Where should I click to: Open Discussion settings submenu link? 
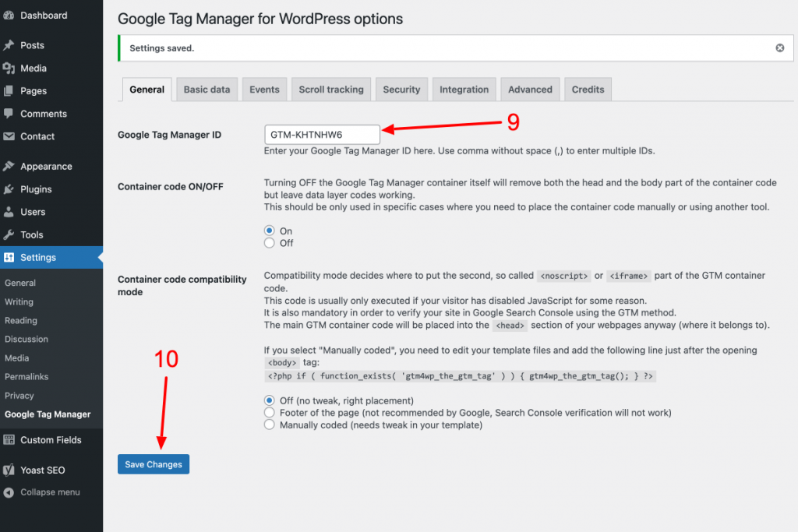26,340
